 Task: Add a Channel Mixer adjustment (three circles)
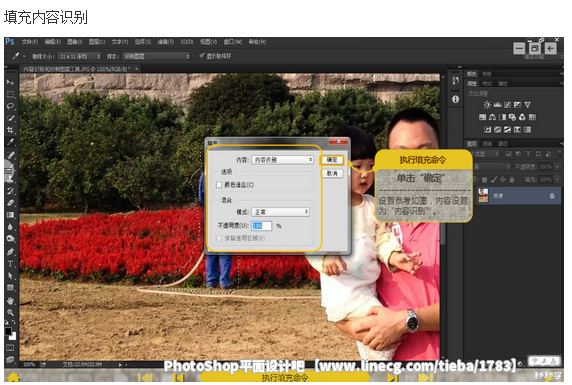click(x=522, y=117)
